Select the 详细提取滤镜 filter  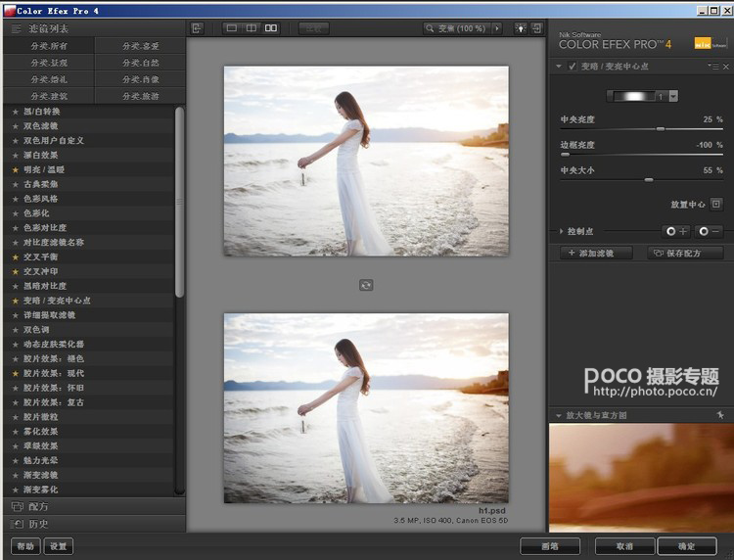tap(89, 315)
